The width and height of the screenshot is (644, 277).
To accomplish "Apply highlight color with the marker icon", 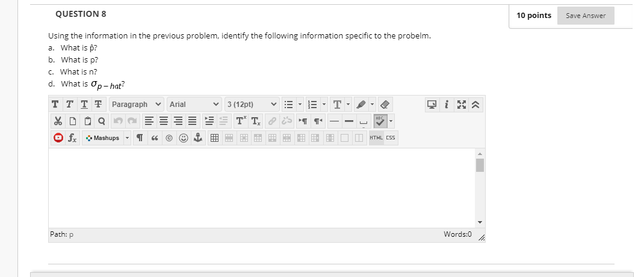I will pos(361,105).
